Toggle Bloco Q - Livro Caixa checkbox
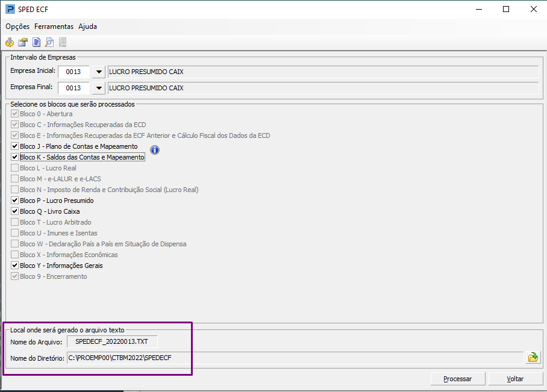 click(x=14, y=211)
